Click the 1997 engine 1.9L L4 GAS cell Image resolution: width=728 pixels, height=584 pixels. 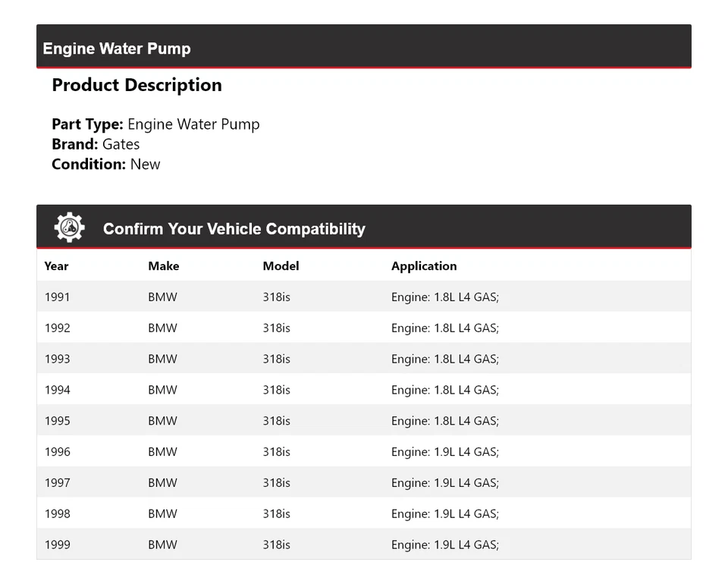444,483
